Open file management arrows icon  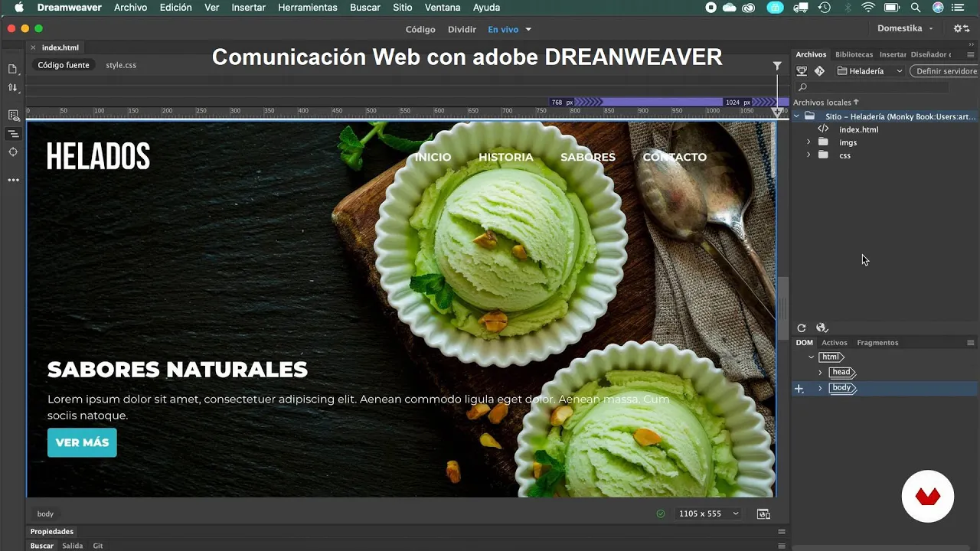click(12, 88)
